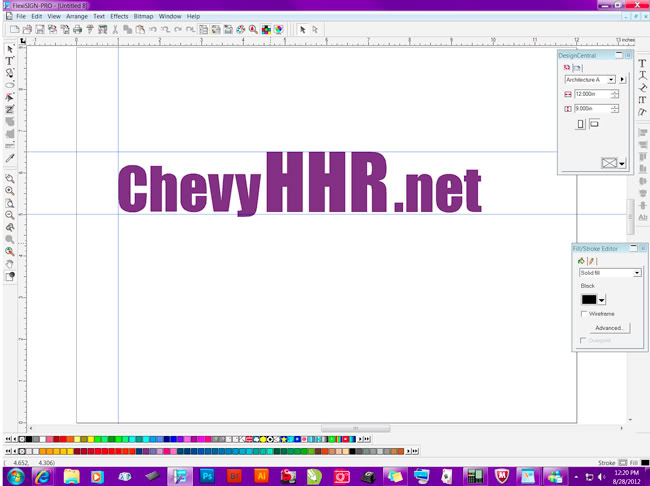
Task: Select portrait page orientation in DesignCentral
Action: (580, 124)
